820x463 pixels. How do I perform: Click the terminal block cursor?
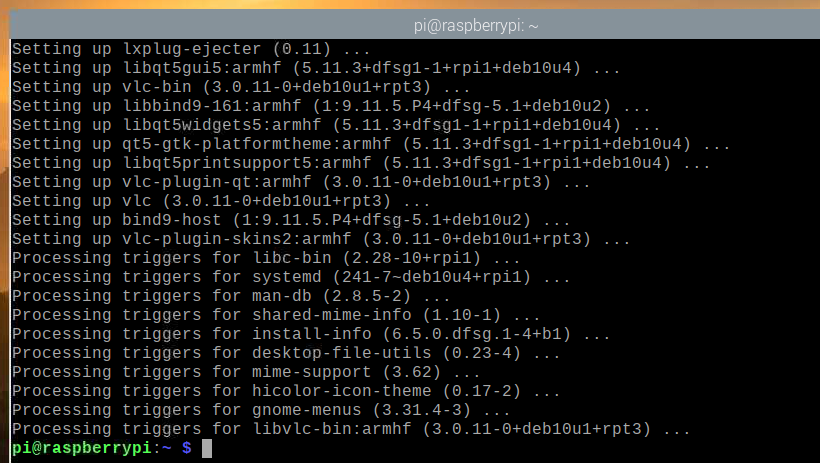(x=207, y=450)
